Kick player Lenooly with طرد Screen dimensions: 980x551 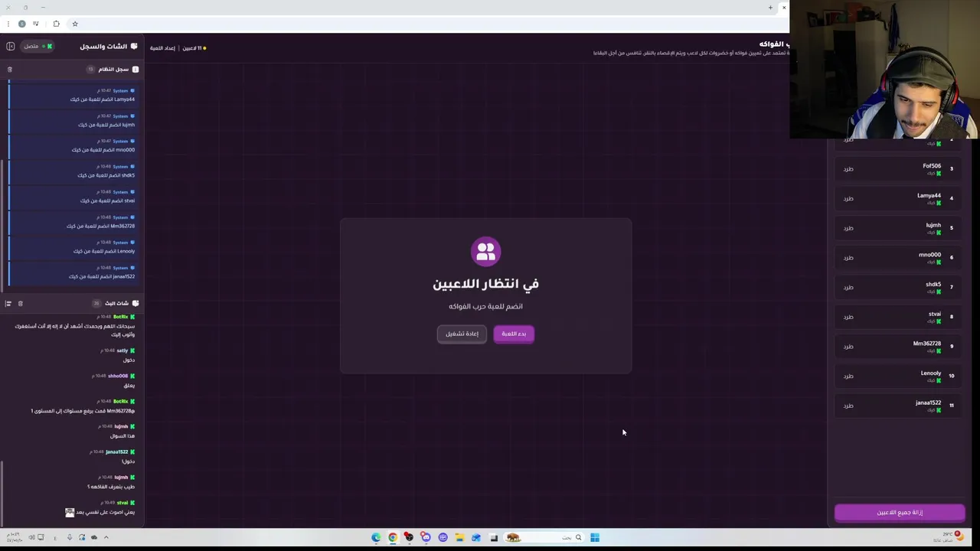click(848, 377)
